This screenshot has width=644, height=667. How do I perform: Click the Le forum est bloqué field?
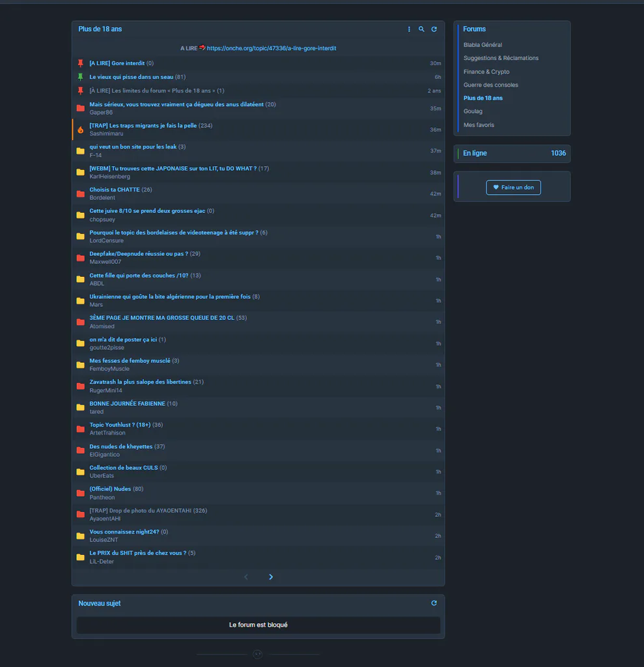point(259,625)
